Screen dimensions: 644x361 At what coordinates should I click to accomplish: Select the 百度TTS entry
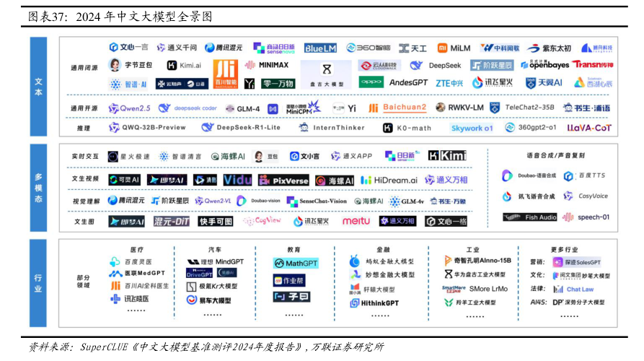pyautogui.click(x=585, y=175)
